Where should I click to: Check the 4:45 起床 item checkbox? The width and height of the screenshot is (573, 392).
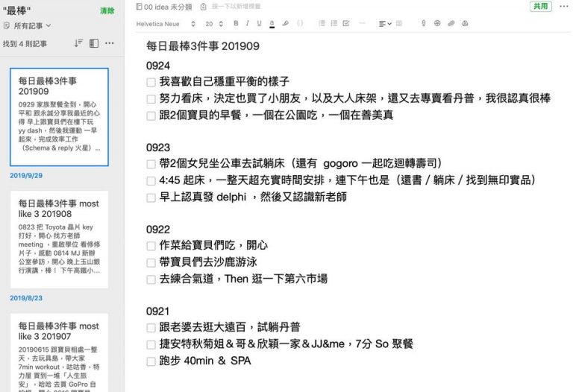point(151,181)
